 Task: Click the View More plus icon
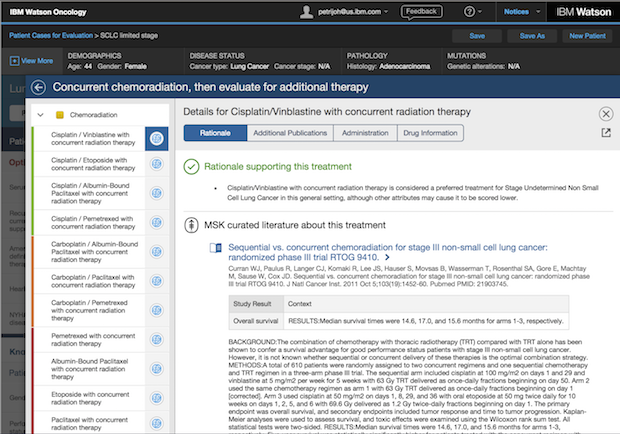(x=14, y=61)
